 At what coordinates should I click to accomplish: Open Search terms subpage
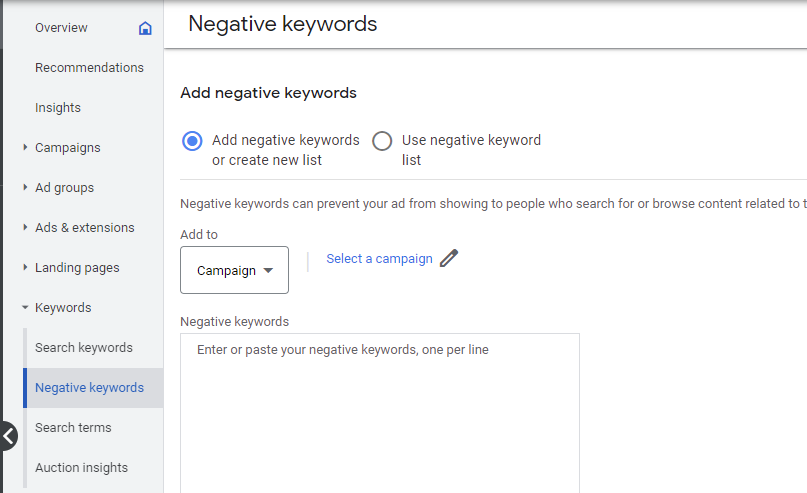click(73, 428)
